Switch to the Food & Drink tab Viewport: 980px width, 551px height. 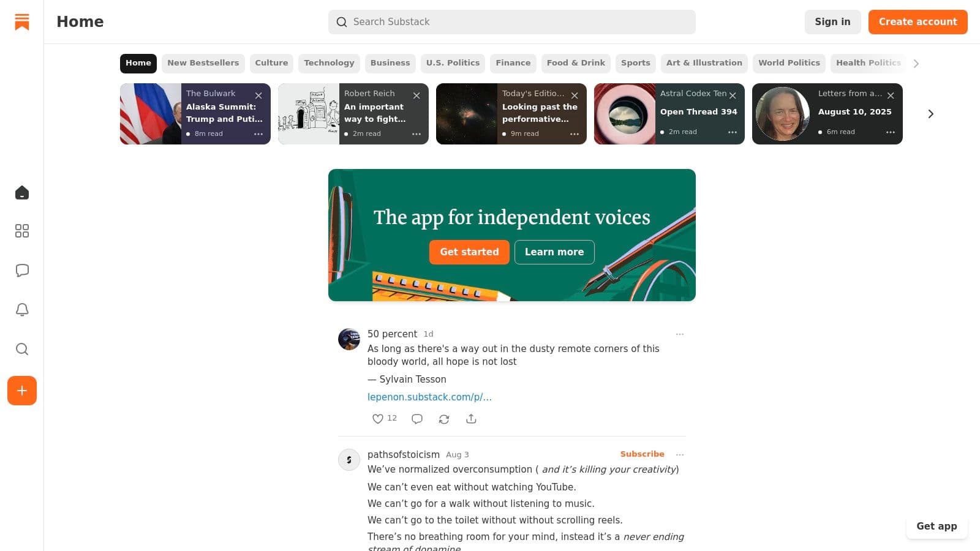coord(575,63)
